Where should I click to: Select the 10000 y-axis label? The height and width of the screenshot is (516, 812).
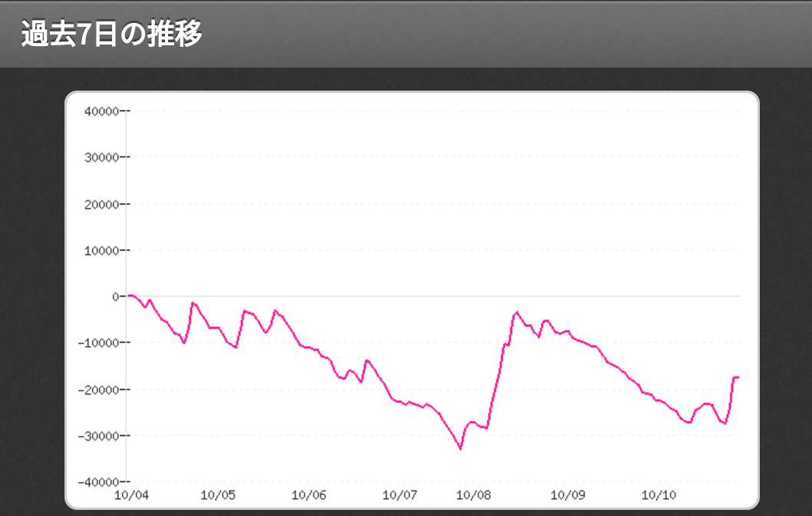101,251
